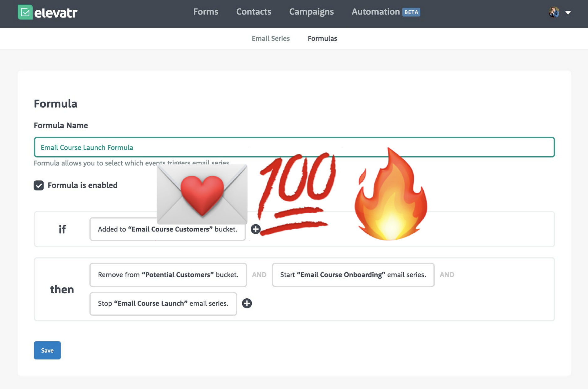Toggle the Formula is enabled setting off
The image size is (588, 389).
pos(39,185)
